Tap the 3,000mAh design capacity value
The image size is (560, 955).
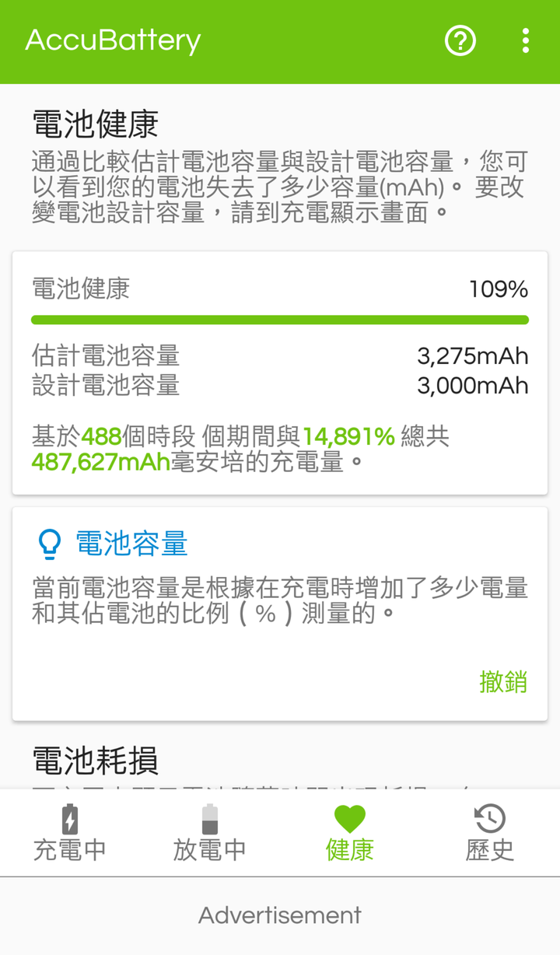(473, 386)
